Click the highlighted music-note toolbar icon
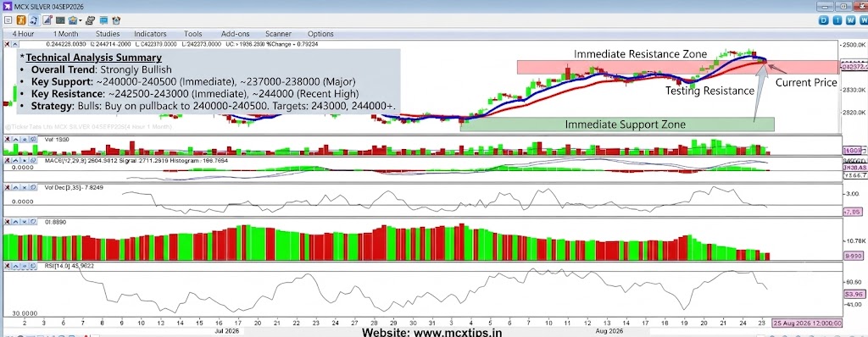This screenshot has height=337, width=868. pos(34,20)
